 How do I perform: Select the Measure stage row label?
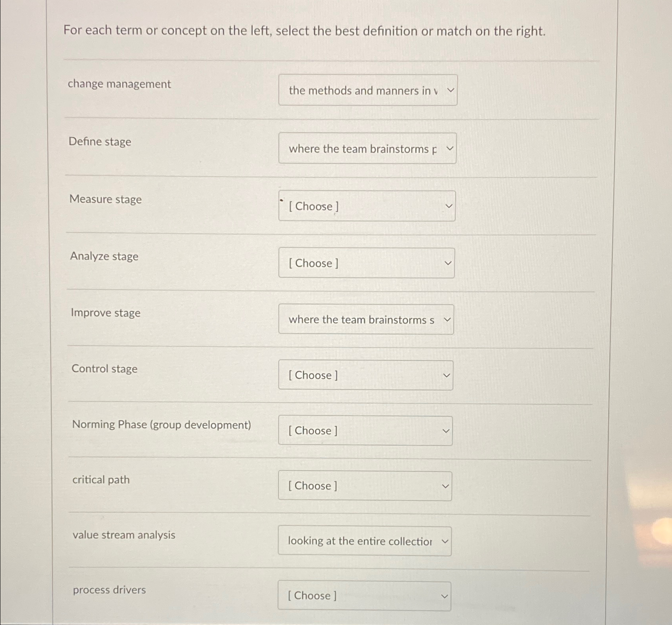(105, 199)
